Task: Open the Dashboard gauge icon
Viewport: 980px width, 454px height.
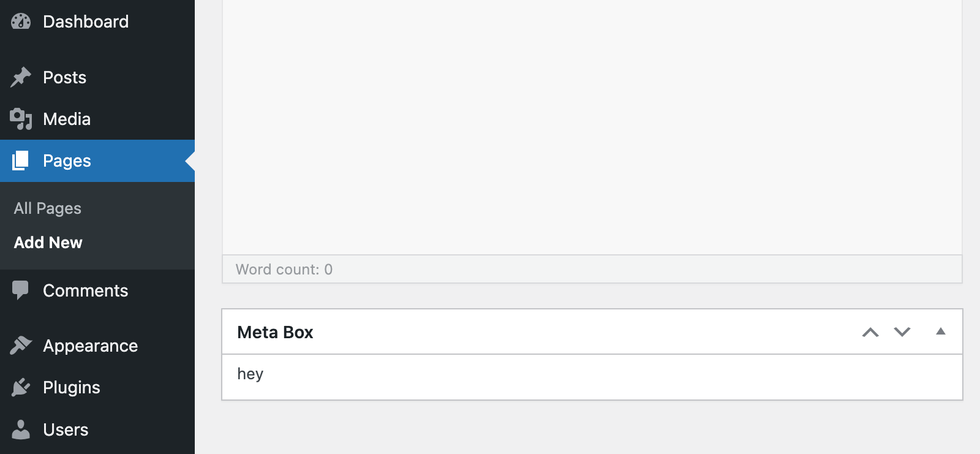Action: click(x=20, y=21)
